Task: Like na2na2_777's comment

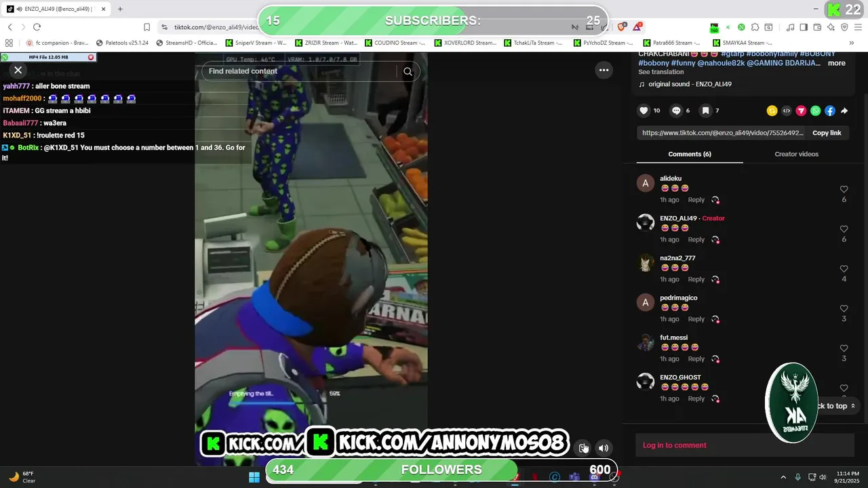Action: pos(844,269)
